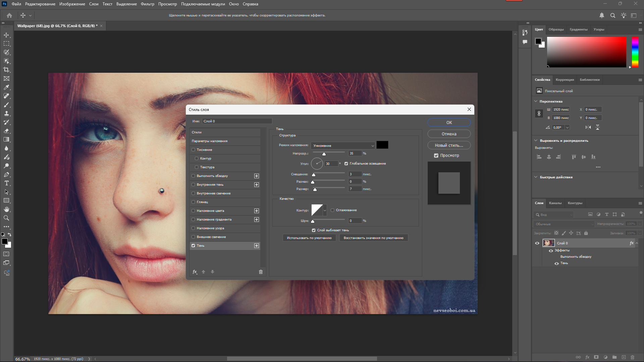Enable the Bevel & Emboss (Тиснение) checkbox
The height and width of the screenshot is (362, 644).
[193, 150]
